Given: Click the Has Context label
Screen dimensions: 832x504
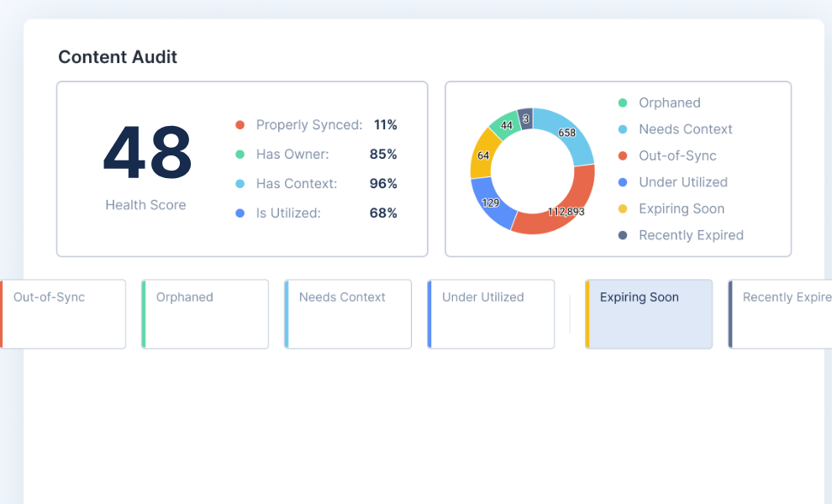Looking at the screenshot, I should click(x=297, y=184).
